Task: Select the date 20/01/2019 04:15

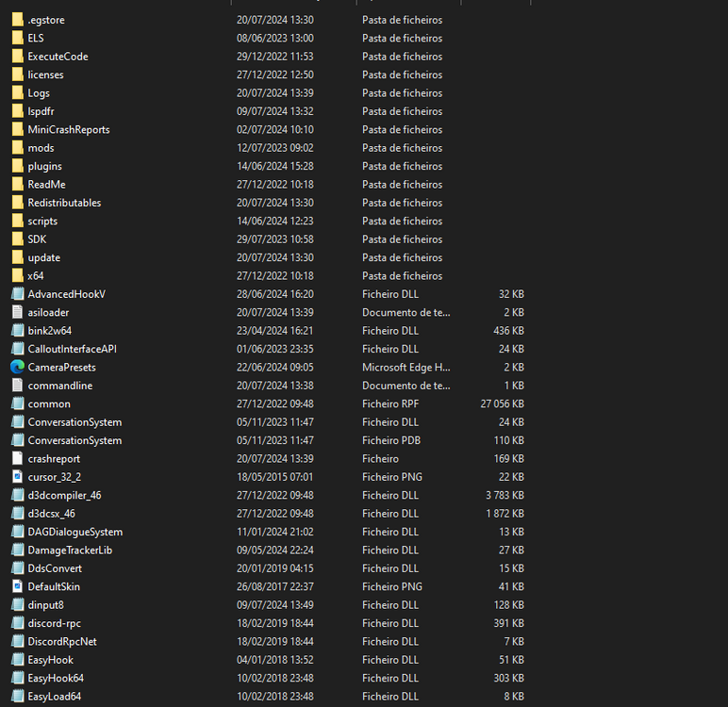Action: (x=274, y=568)
